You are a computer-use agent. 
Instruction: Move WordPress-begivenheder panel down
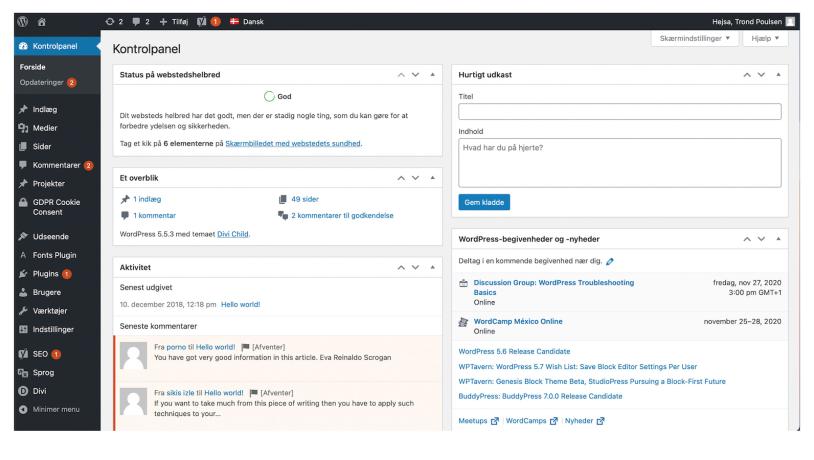pyautogui.click(x=761, y=239)
